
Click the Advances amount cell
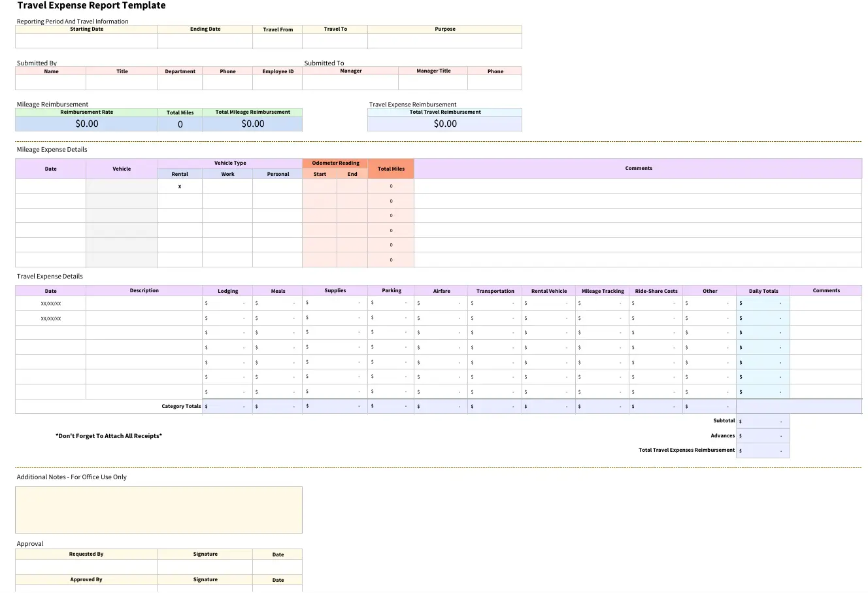[763, 435]
